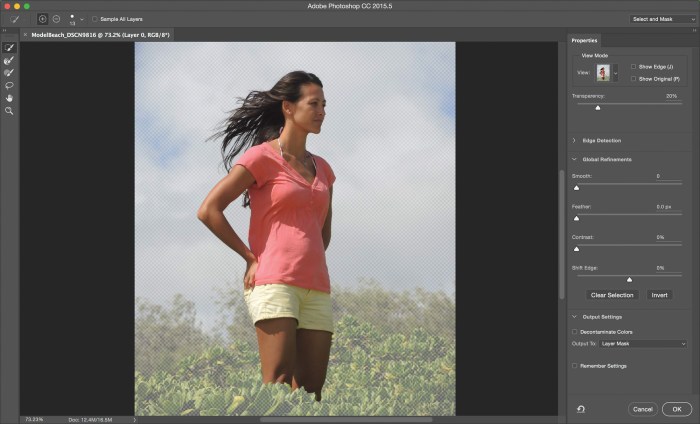This screenshot has width=700, height=424.
Task: Select the Lasso tool
Action: click(x=9, y=85)
